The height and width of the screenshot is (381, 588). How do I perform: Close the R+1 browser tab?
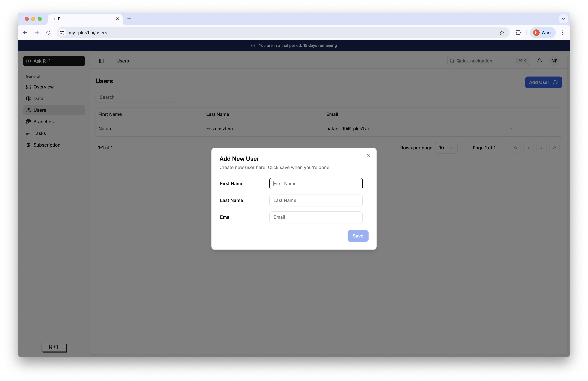pyautogui.click(x=117, y=19)
